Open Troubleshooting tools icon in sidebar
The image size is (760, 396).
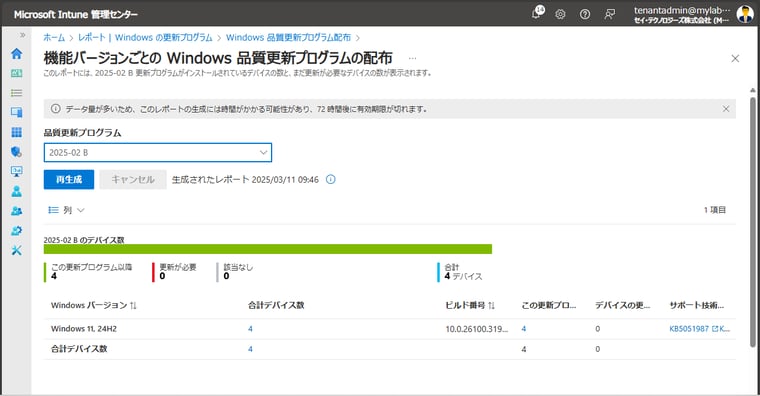pyautogui.click(x=16, y=250)
